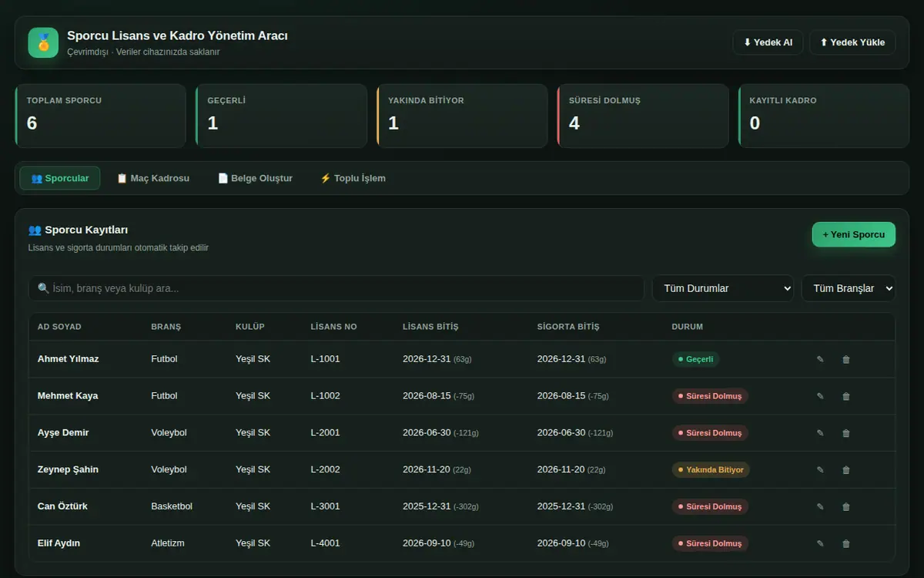Open the Tüm Branşlar branch filter
Image resolution: width=924 pixels, height=578 pixels.
point(849,288)
